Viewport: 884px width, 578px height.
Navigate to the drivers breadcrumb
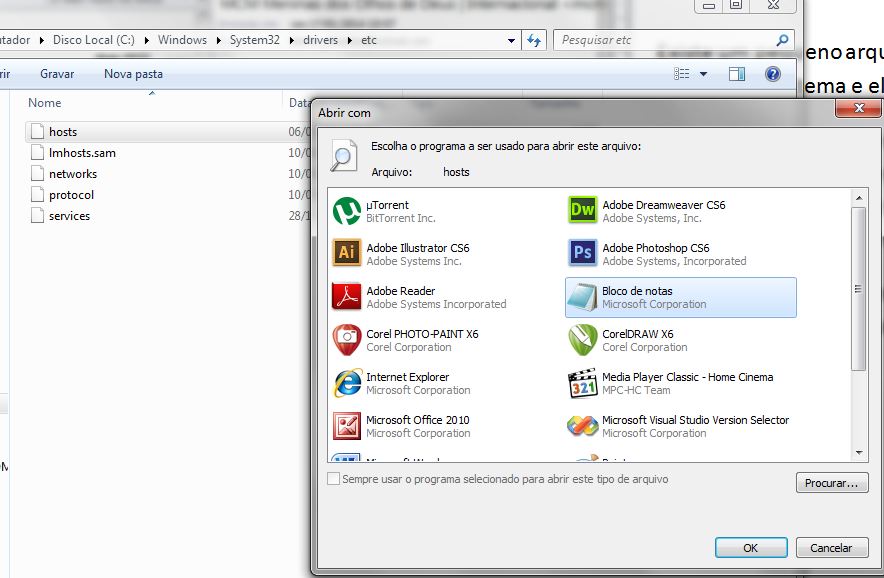pos(320,40)
